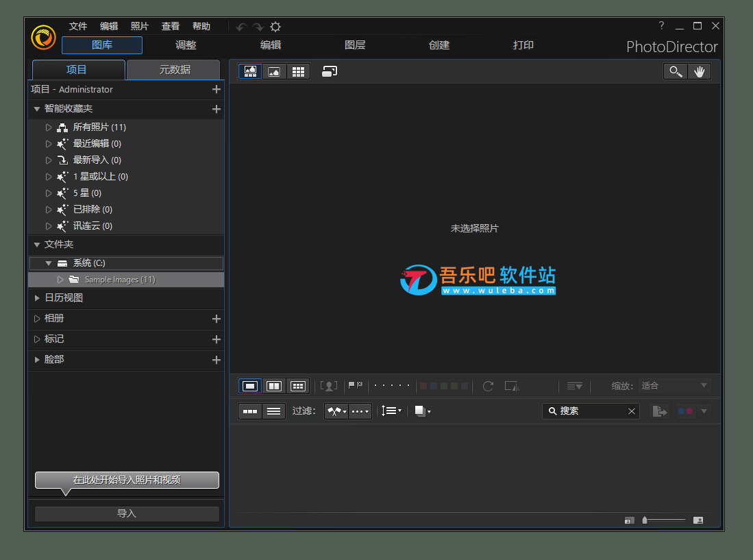The image size is (753, 560).
Task: Switch to viewer and browser mode icon
Action: tap(250, 71)
